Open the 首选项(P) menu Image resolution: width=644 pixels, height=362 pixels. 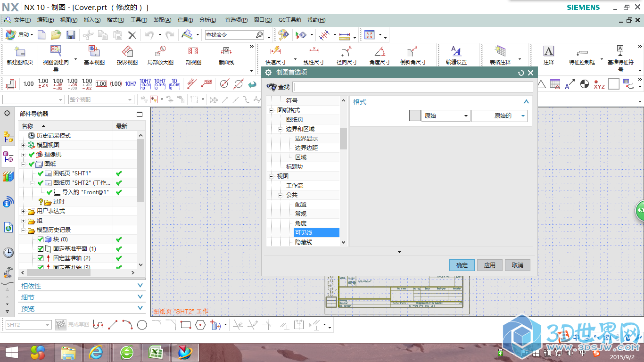click(236, 20)
